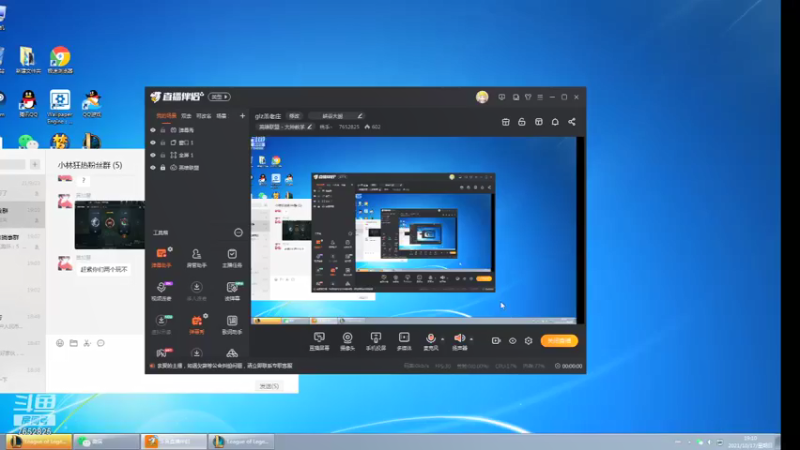The width and height of the screenshot is (800, 450).
Task: Click the send 发送(S) button in chat window
Action: pyautogui.click(x=269, y=386)
